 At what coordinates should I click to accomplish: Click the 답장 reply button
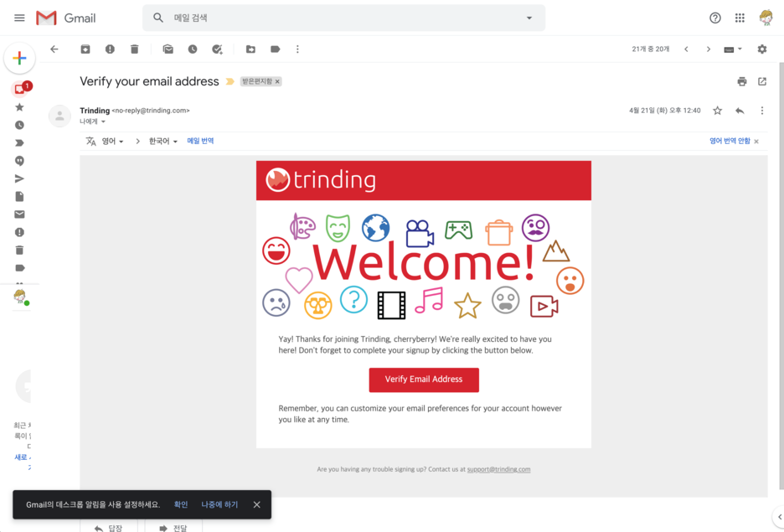108,526
